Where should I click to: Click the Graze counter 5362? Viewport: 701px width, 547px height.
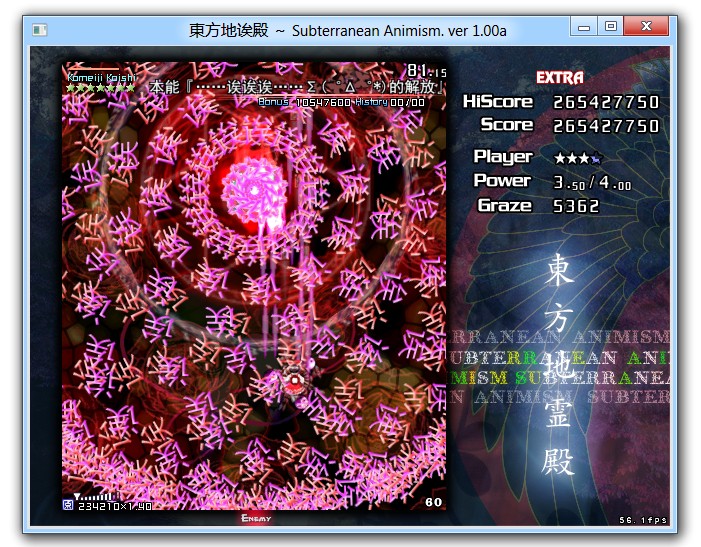point(576,206)
